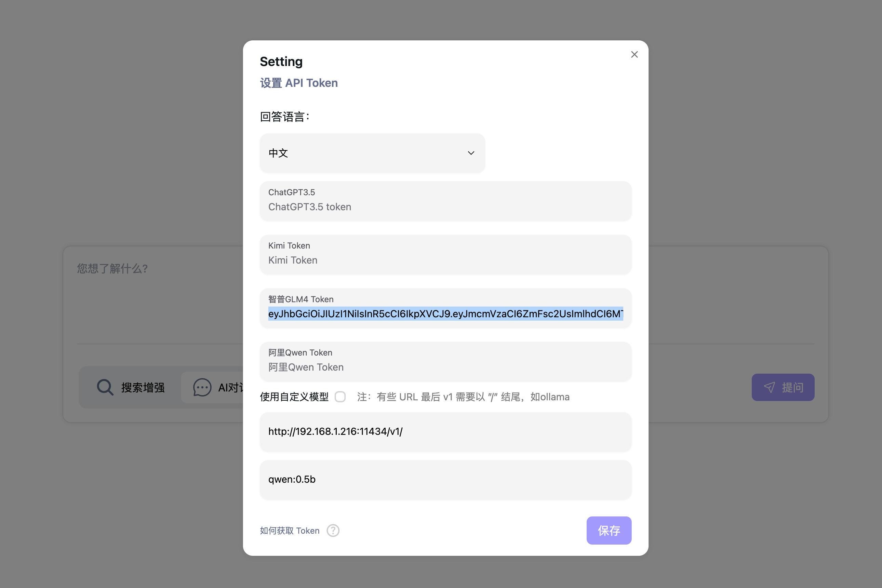Open the 如何获取 Token link

point(289,530)
